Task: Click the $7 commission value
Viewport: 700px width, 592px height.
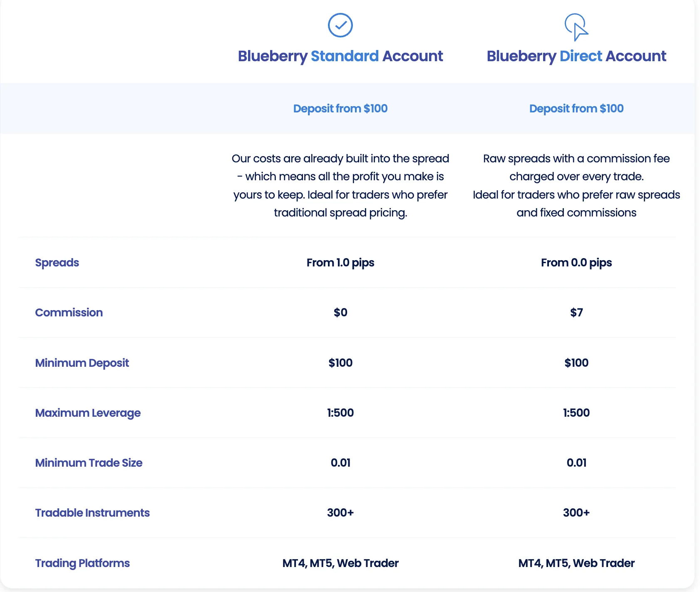Action: (x=576, y=313)
